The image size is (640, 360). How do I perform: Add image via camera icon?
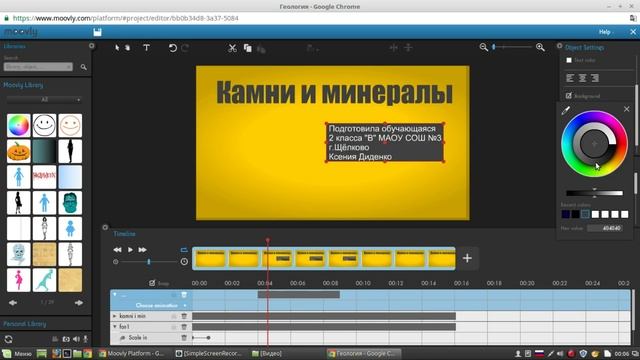click(x=66, y=339)
